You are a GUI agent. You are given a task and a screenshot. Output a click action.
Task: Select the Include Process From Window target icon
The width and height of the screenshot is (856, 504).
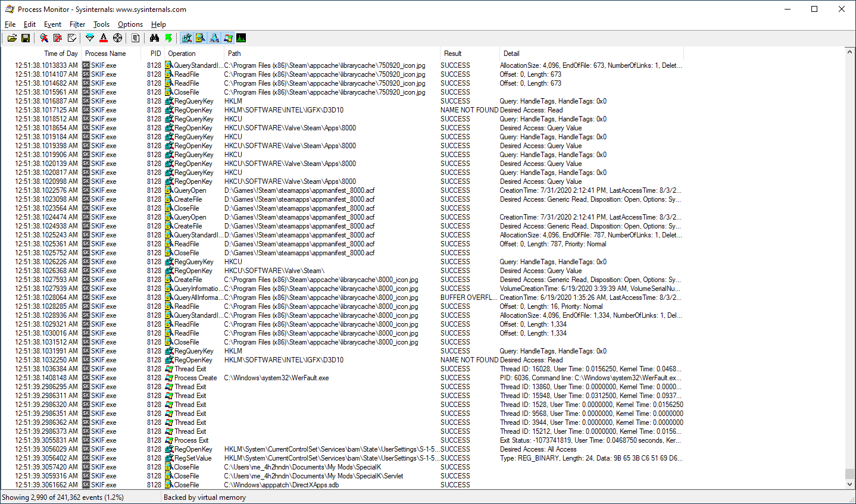click(x=117, y=38)
